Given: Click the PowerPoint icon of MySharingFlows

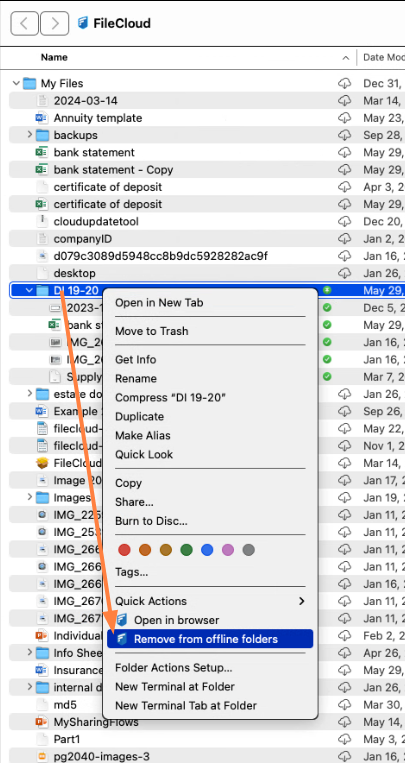Looking at the screenshot, I should click(x=42, y=722).
